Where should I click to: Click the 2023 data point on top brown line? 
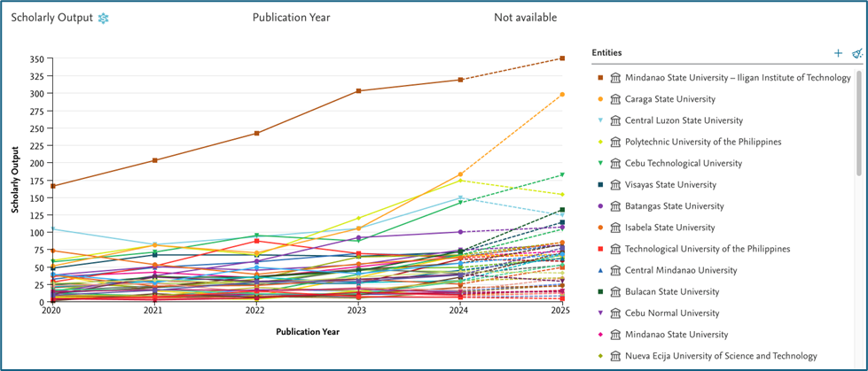(358, 91)
